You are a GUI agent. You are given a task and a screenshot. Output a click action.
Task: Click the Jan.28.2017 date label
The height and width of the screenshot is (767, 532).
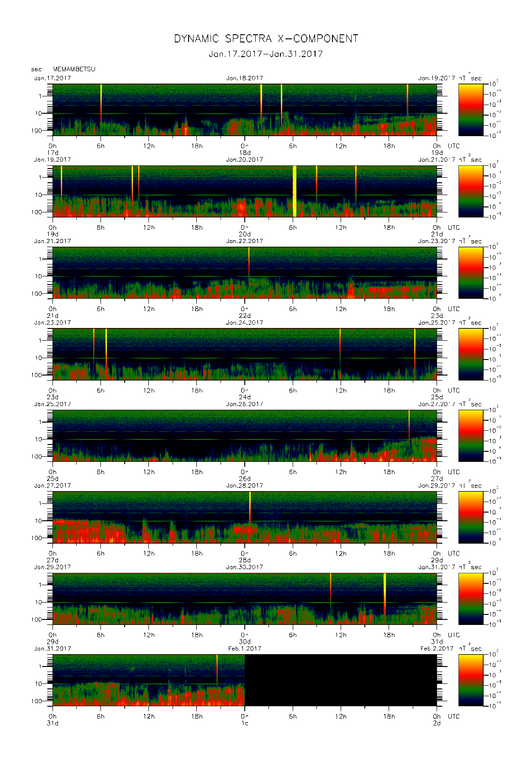point(245,486)
